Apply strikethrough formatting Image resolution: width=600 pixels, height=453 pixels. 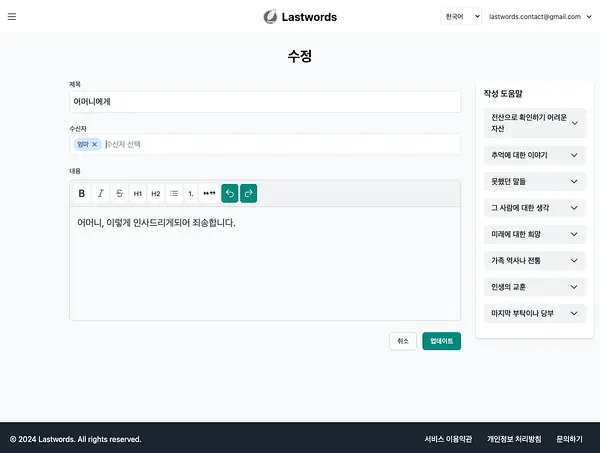119,194
